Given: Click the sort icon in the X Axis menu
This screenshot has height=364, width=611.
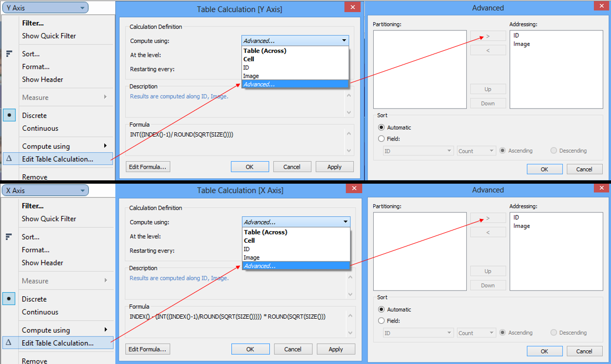Looking at the screenshot, I should coord(9,237).
